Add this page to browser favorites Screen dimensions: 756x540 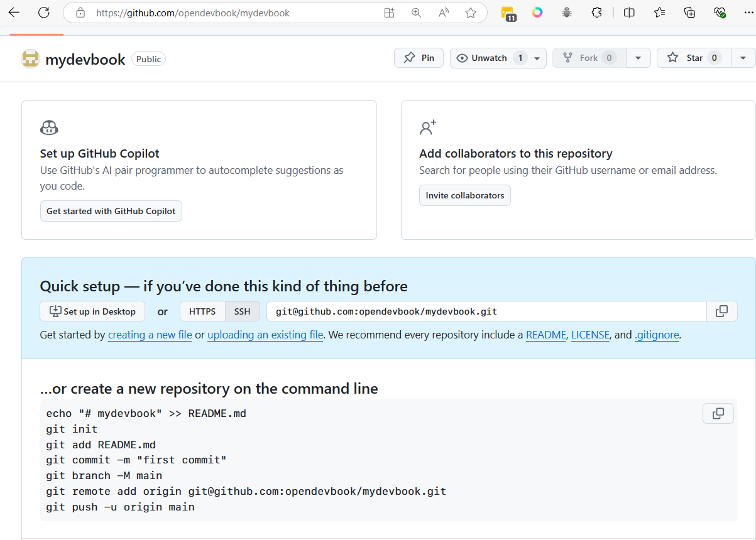point(471,13)
